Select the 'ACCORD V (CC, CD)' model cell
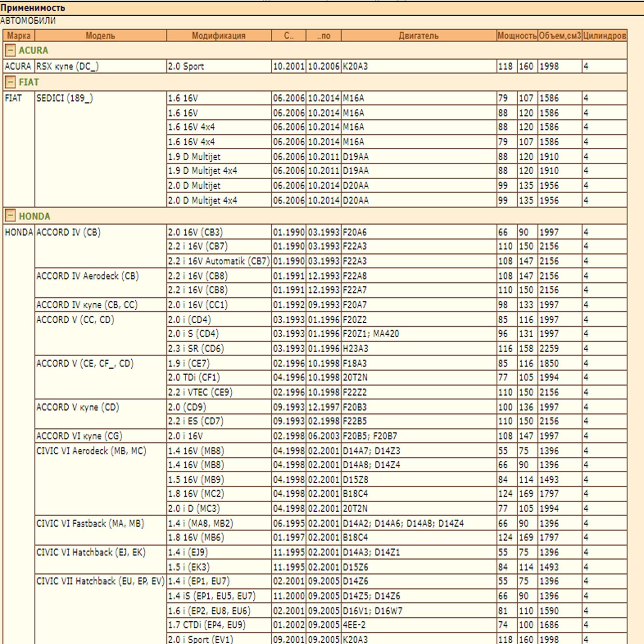Screen dimensions: 644x644 pyautogui.click(x=100, y=334)
